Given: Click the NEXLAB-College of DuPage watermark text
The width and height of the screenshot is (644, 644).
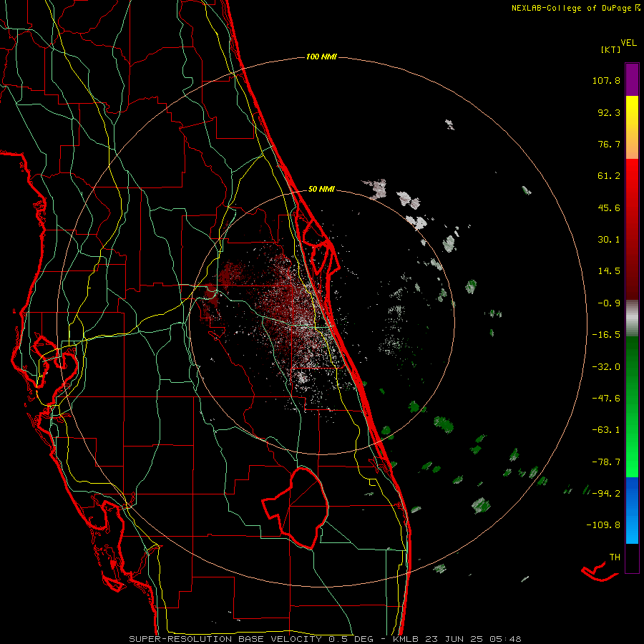Looking at the screenshot, I should (571, 8).
